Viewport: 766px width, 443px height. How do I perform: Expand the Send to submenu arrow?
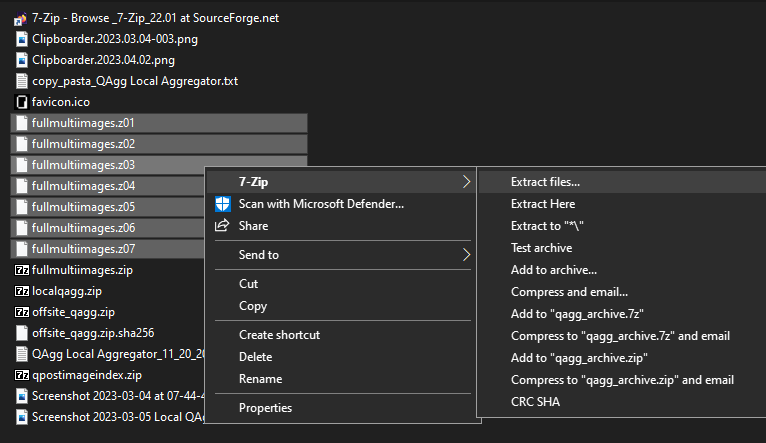(x=466, y=254)
